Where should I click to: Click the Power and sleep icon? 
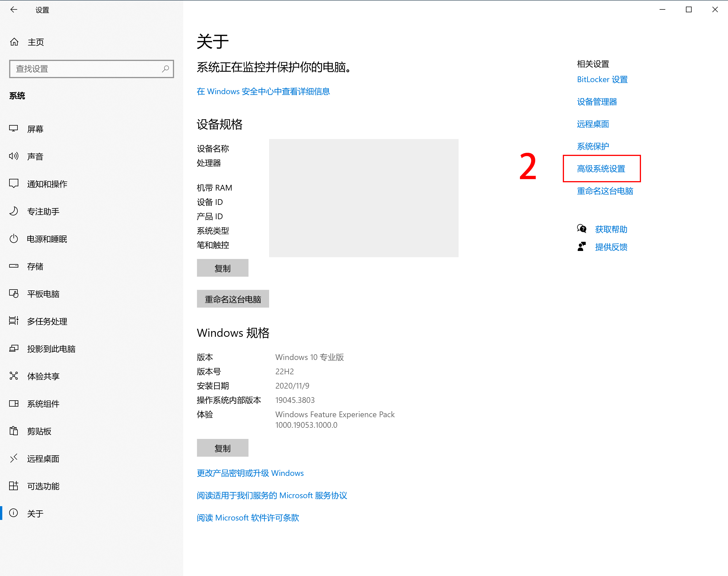point(14,239)
